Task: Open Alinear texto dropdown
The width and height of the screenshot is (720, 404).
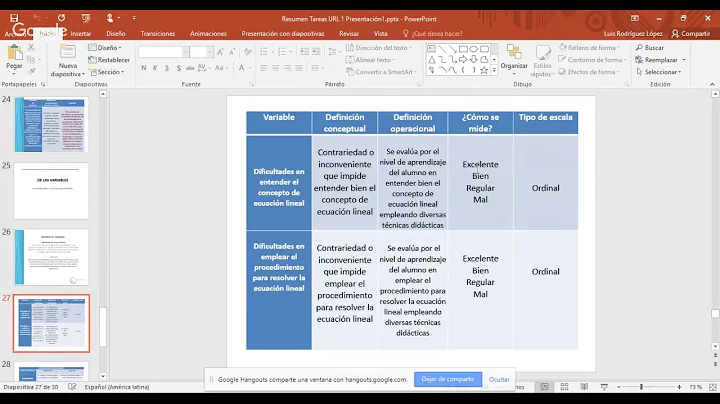Action: pyautogui.click(x=371, y=60)
